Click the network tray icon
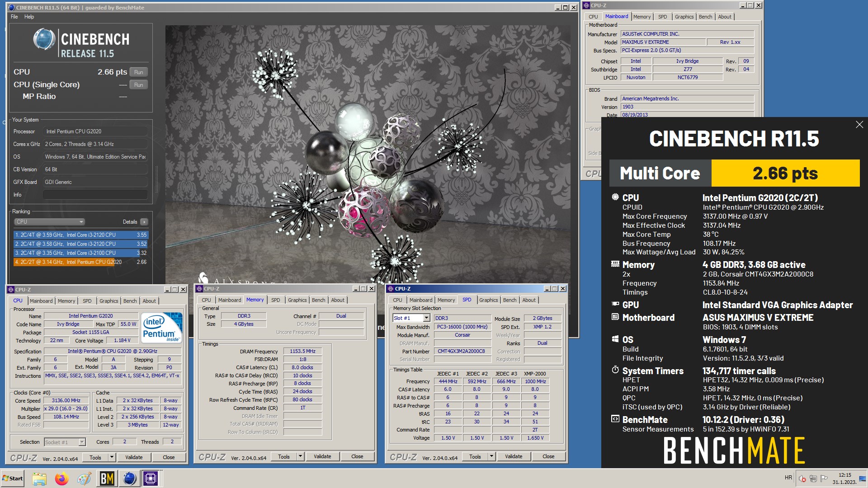Screen dimensions: 868x488 coord(813,479)
